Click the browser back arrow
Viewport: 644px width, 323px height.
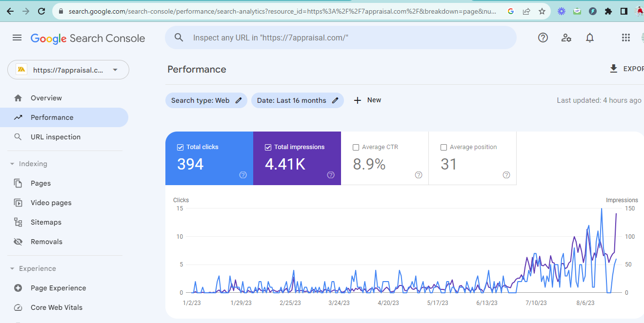tap(10, 11)
